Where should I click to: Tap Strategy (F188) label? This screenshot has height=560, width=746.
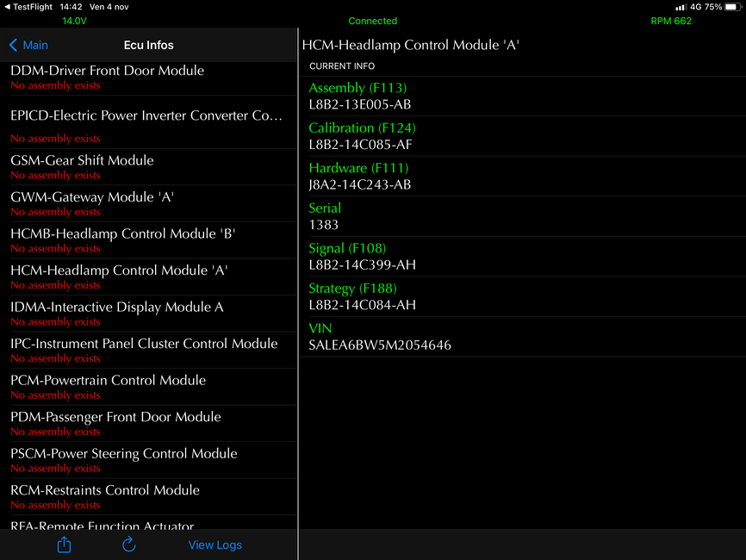(352, 289)
